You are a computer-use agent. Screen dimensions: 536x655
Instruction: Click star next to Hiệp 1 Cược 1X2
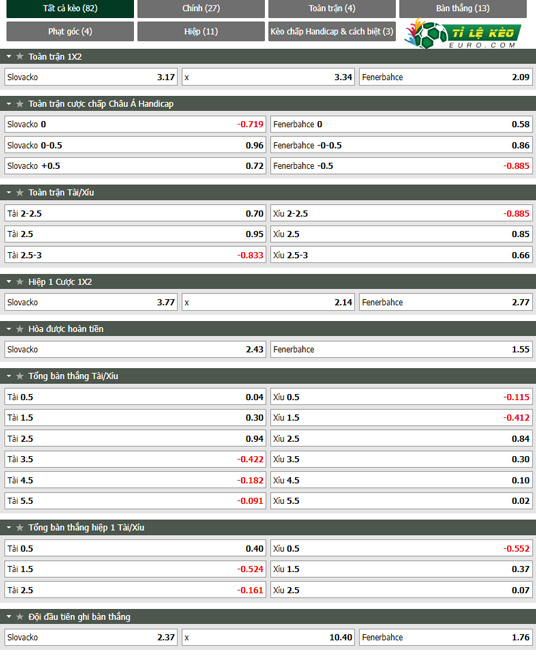20,282
